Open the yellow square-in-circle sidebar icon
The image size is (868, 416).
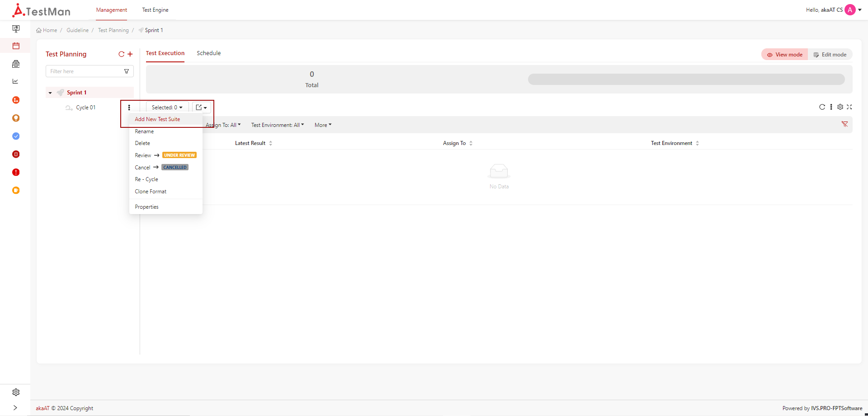click(x=16, y=190)
